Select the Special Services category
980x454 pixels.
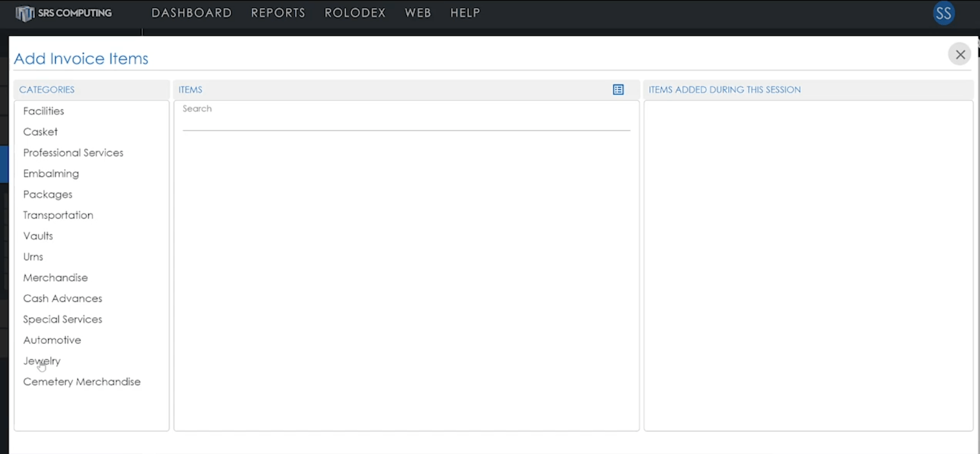[62, 319]
